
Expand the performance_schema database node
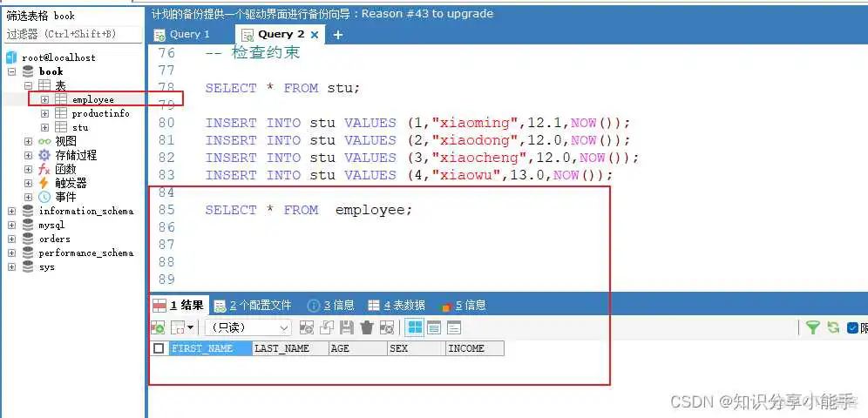11,253
